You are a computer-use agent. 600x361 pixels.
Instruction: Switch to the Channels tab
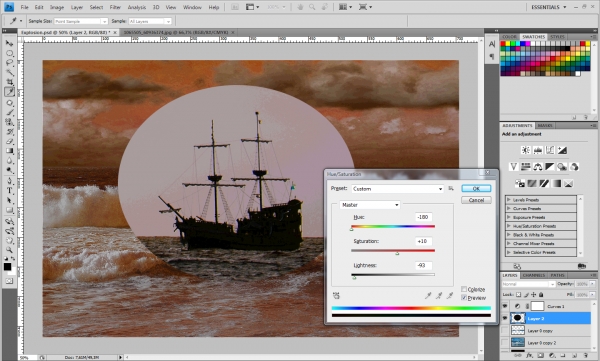(x=533, y=275)
